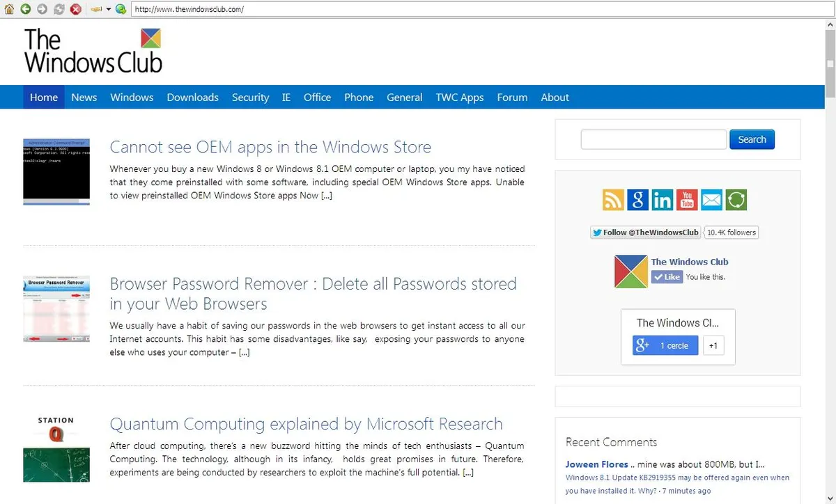Open the LinkedIn social icon
Screen dimensions: 836x504
662,200
